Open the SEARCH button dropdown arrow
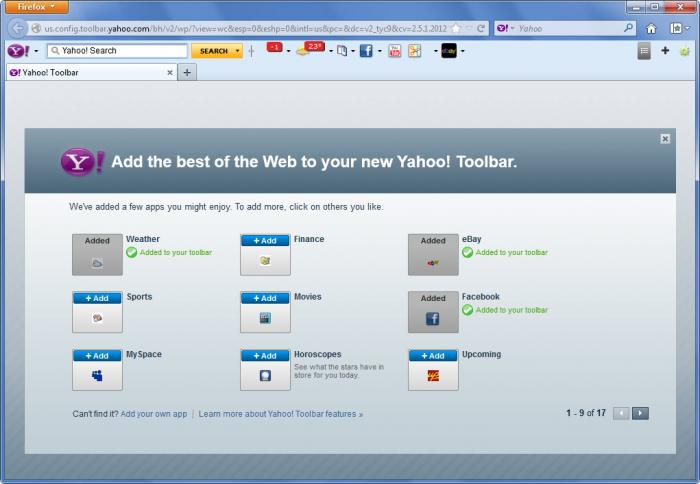 click(238, 51)
